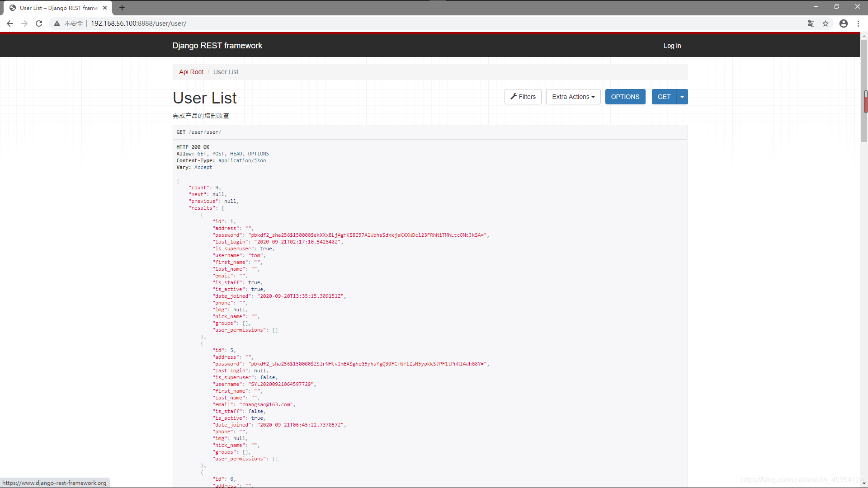Select the User List browser tab
This screenshot has height=488, width=868.
[58, 8]
